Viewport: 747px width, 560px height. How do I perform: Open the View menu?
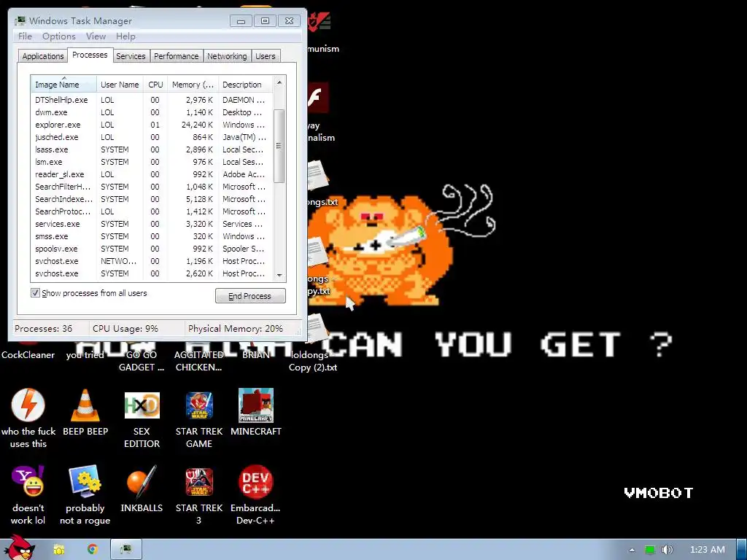pos(96,36)
